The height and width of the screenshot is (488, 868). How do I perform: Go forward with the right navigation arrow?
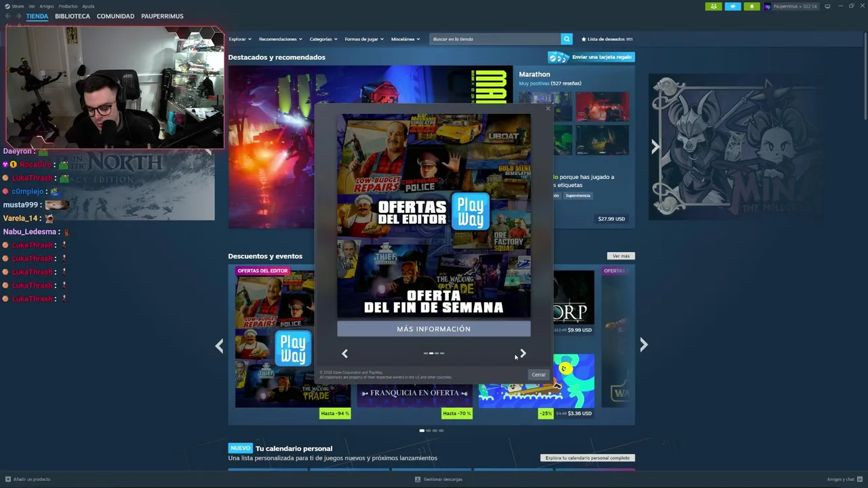click(x=18, y=16)
